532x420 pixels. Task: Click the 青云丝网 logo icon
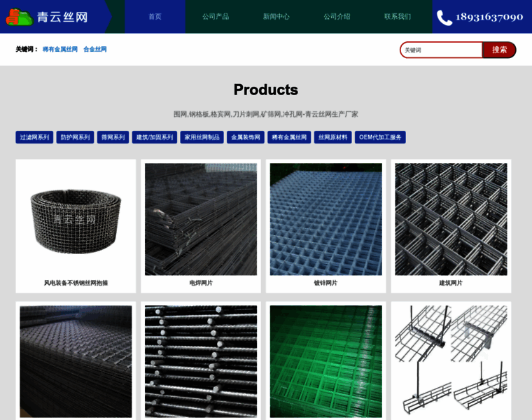20,17
